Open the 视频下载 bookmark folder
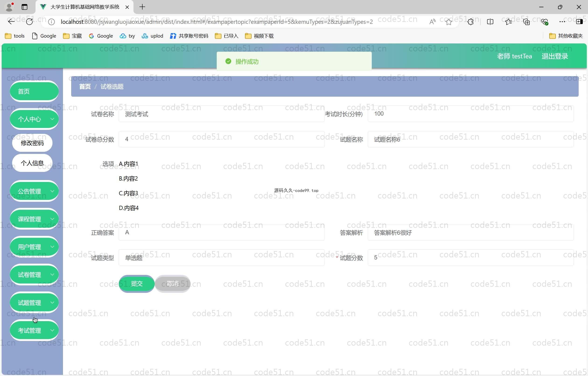Image resolution: width=588 pixels, height=376 pixels. (x=259, y=36)
